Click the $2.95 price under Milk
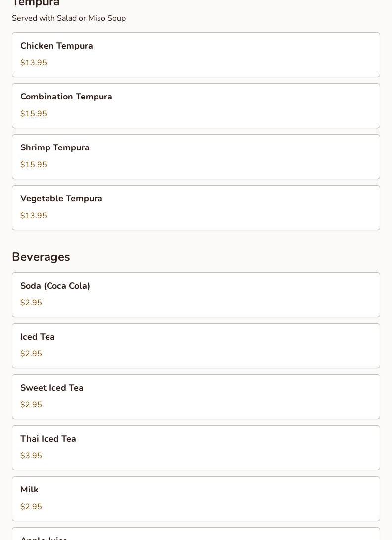392x540 pixels. tap(31, 507)
